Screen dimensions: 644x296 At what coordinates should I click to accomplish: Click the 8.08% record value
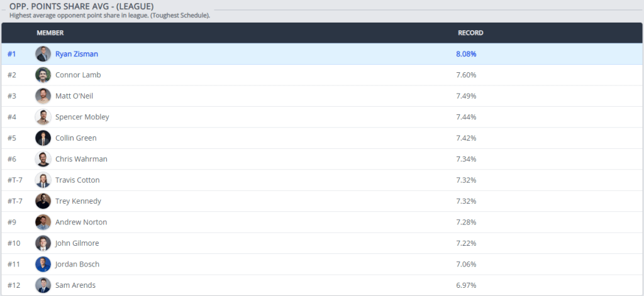(466, 54)
